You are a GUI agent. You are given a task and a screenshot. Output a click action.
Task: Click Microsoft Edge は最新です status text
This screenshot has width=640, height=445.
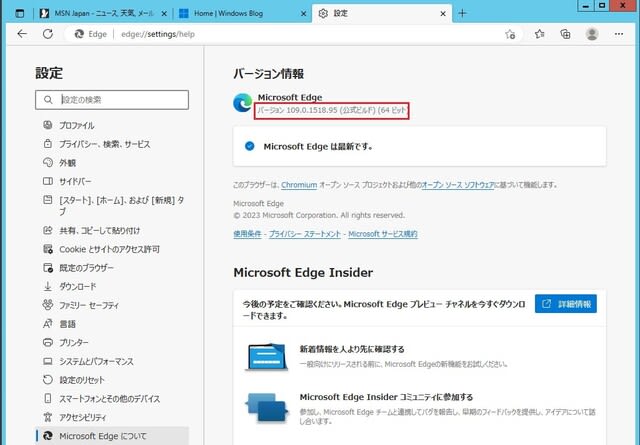(x=318, y=147)
